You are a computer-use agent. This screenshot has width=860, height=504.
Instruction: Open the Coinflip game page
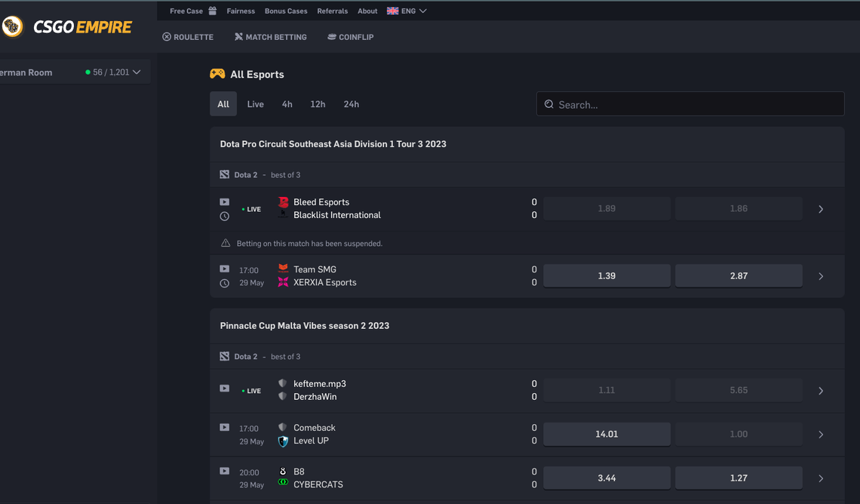pyautogui.click(x=351, y=37)
